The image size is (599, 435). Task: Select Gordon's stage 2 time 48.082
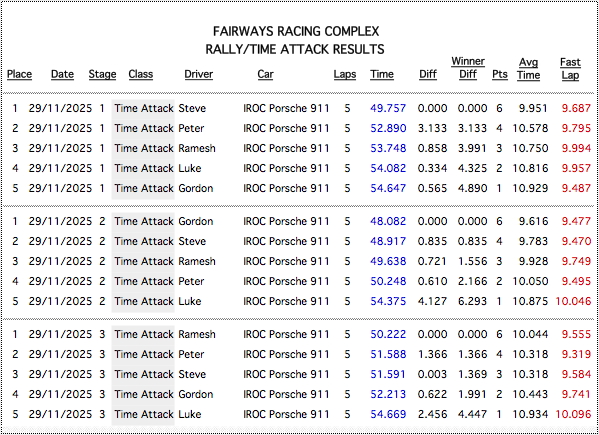pos(388,221)
